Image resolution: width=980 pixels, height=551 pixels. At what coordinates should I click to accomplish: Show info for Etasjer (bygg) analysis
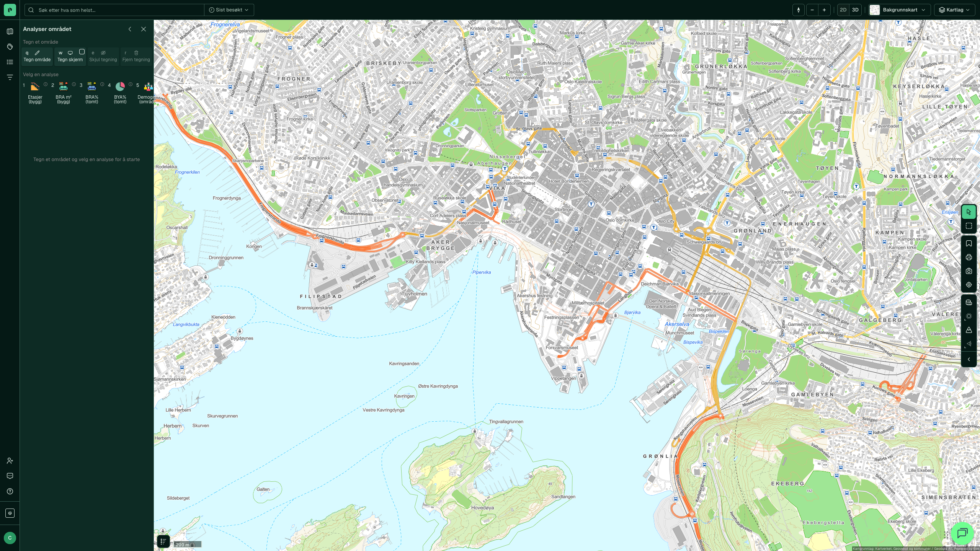(x=46, y=84)
